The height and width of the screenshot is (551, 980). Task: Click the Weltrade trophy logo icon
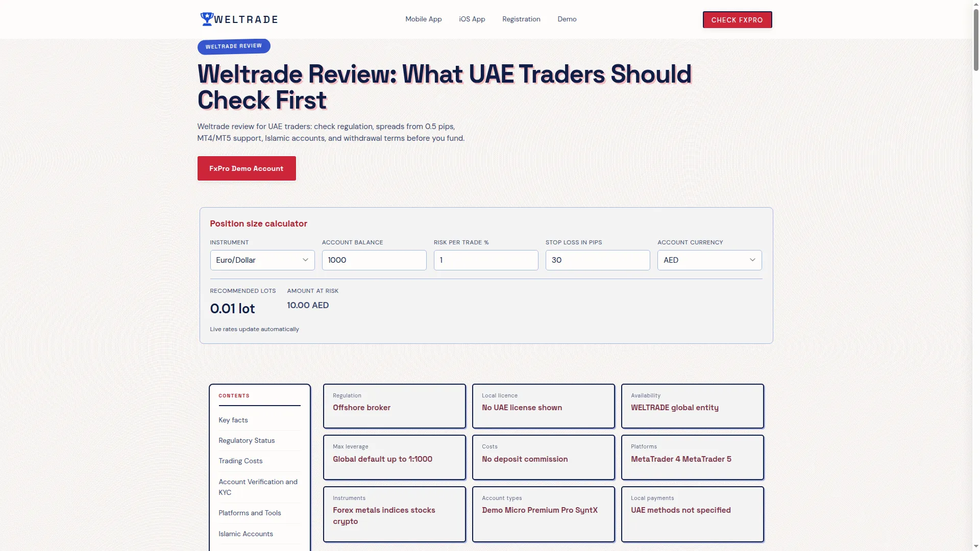click(x=207, y=19)
